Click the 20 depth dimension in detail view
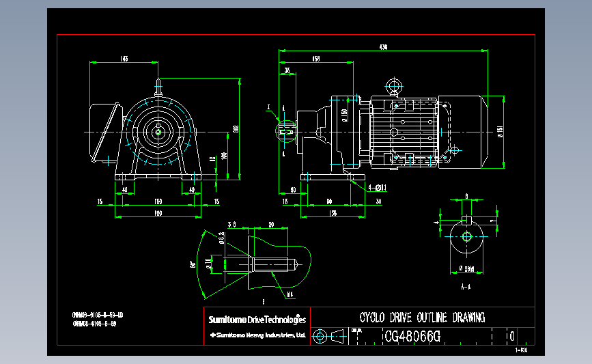 click(x=271, y=225)
